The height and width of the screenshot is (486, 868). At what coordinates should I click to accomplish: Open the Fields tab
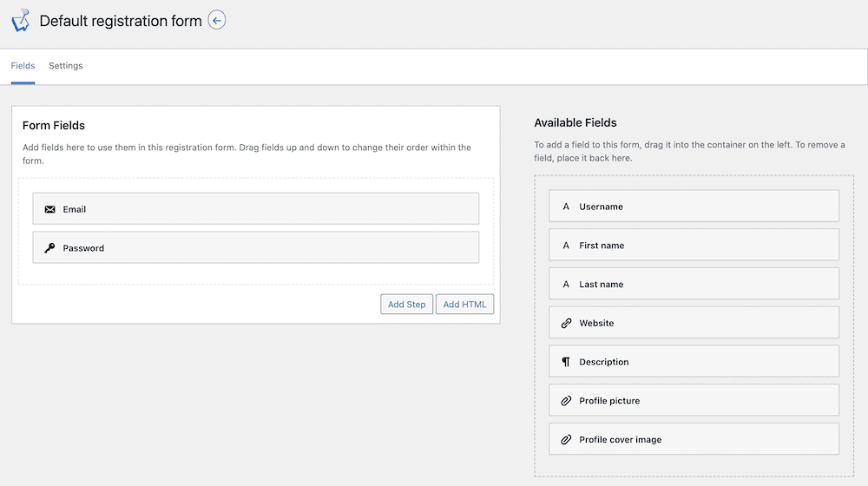click(x=23, y=66)
